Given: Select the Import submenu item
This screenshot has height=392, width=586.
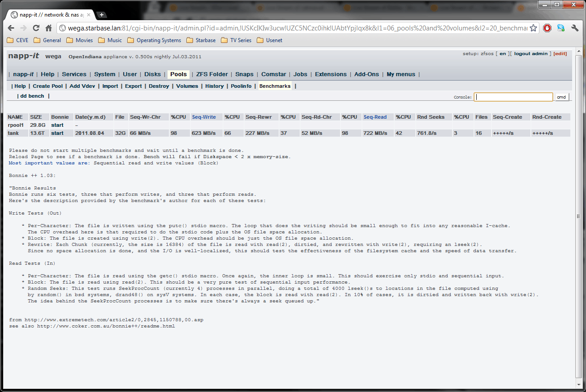Looking at the screenshot, I should [x=110, y=86].
